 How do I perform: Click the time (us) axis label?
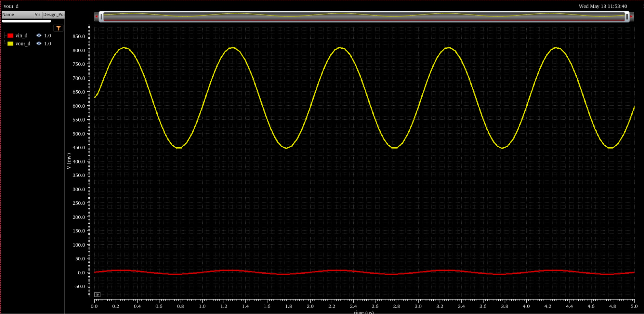tap(364, 312)
